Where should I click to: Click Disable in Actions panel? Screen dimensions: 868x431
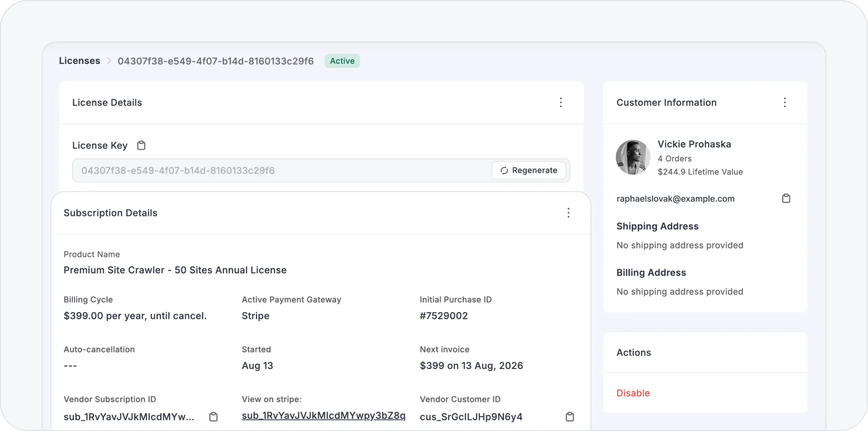(x=633, y=393)
